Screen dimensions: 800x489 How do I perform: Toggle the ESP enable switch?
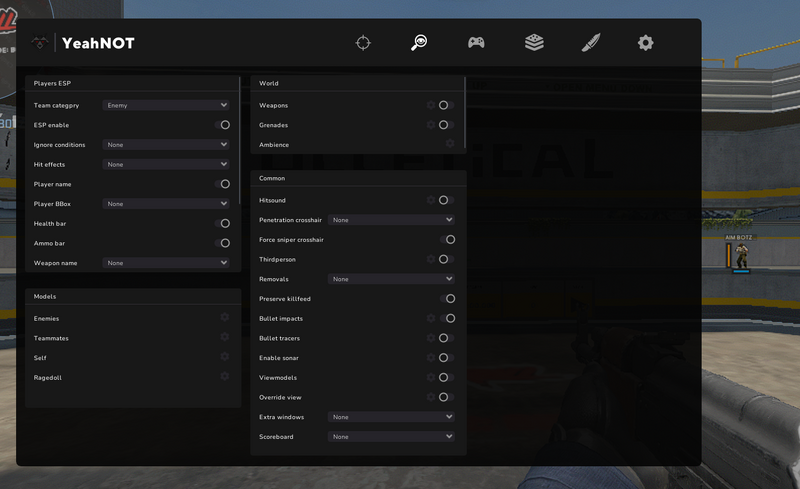point(222,125)
